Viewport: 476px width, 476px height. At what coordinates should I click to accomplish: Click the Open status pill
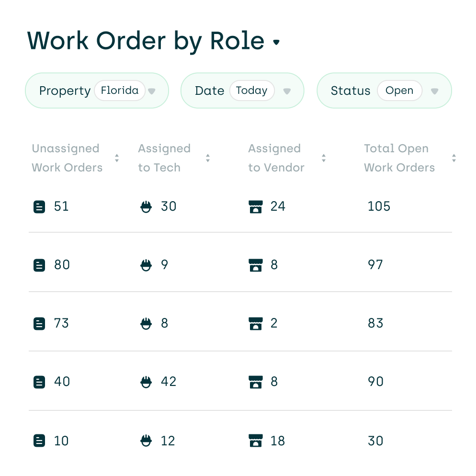click(399, 90)
